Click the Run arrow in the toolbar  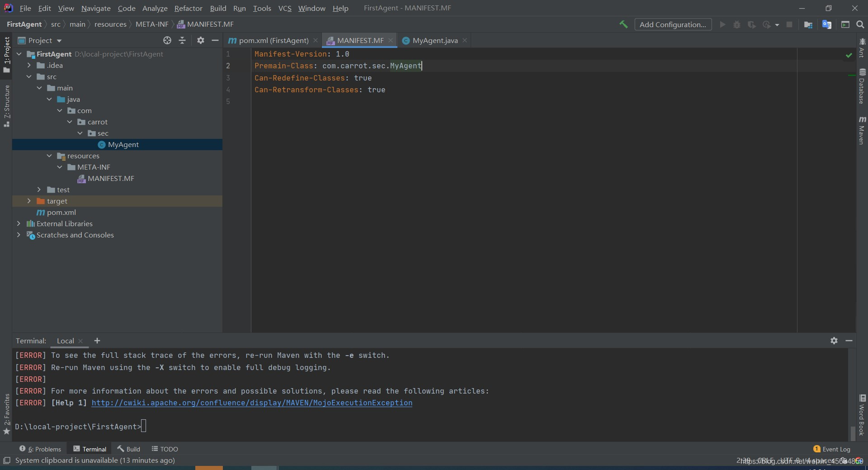point(722,24)
